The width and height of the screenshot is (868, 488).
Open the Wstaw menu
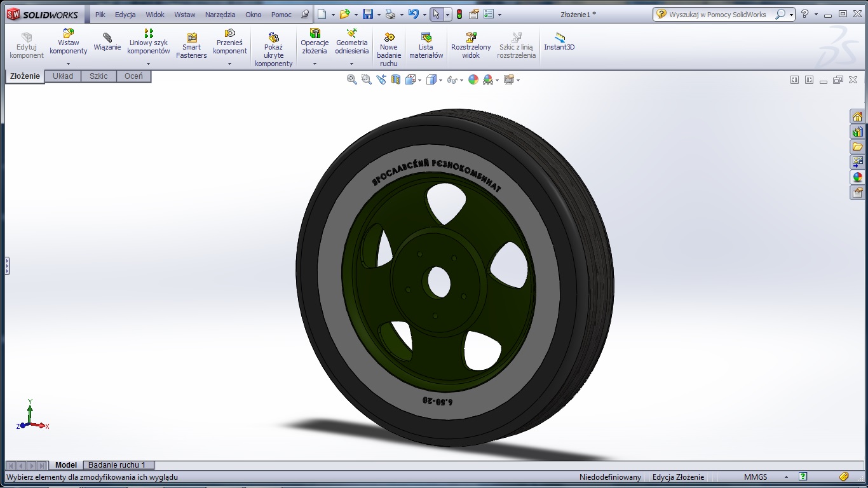coord(185,15)
